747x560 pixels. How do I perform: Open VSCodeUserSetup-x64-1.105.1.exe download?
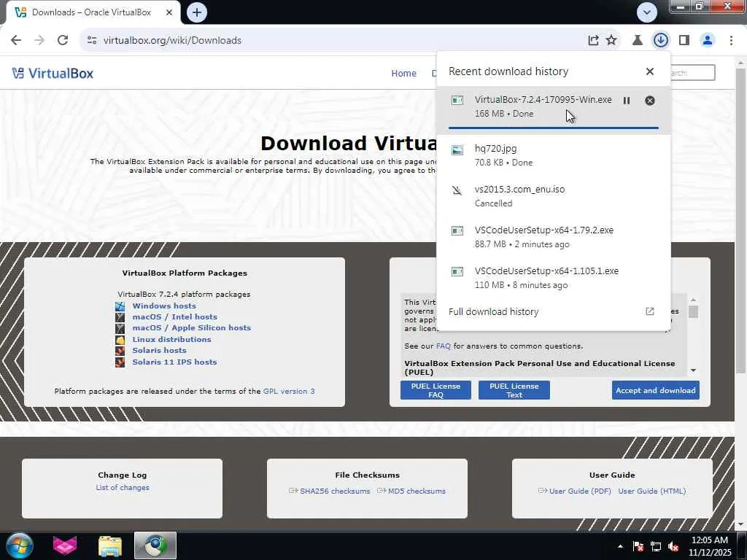pos(554,278)
